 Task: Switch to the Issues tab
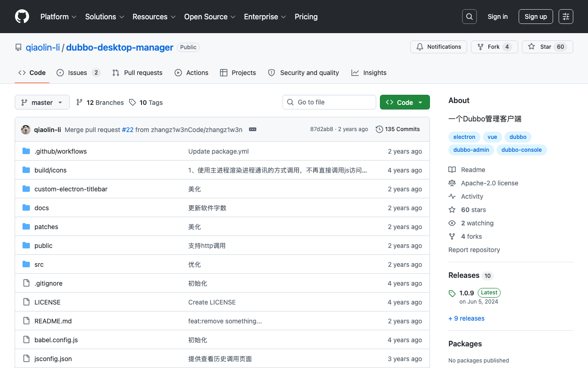pyautogui.click(x=79, y=73)
